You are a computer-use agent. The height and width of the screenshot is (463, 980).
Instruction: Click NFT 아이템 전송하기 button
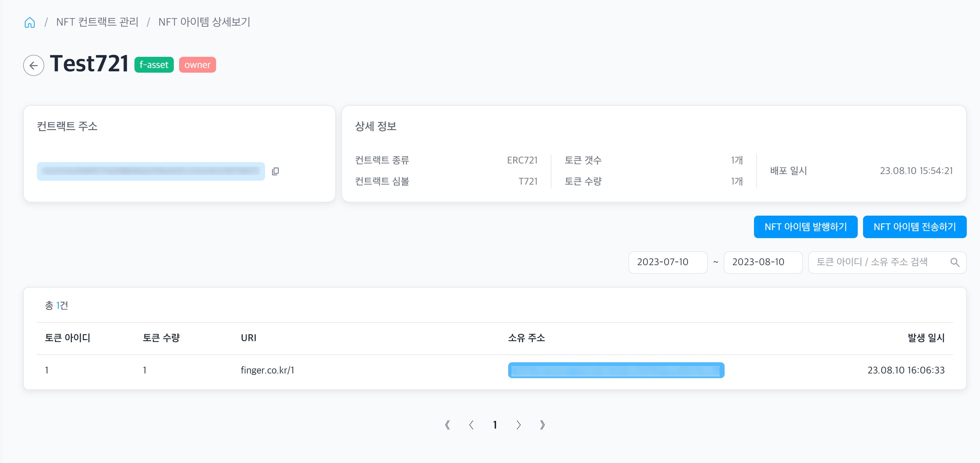(915, 227)
